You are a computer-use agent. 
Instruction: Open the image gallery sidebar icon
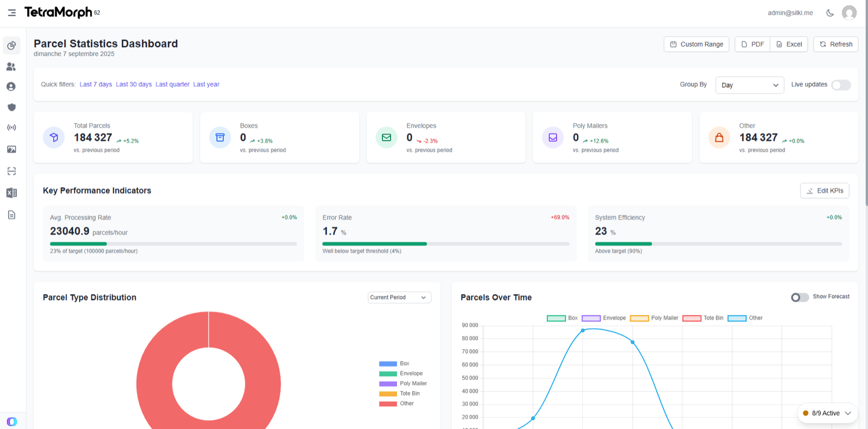[11, 149]
